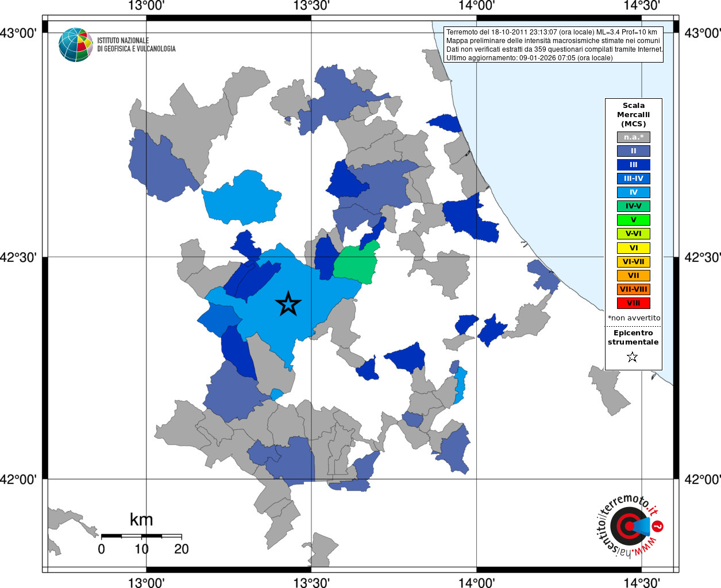Click the IV-V green legend swatch

click(634, 206)
